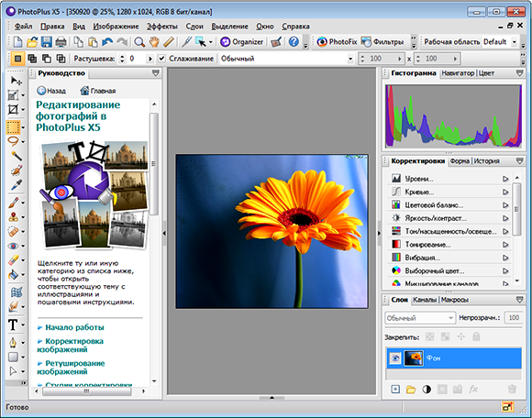The width and height of the screenshot is (532, 418).
Task: Select the Red eye tool
Action: 13,246
